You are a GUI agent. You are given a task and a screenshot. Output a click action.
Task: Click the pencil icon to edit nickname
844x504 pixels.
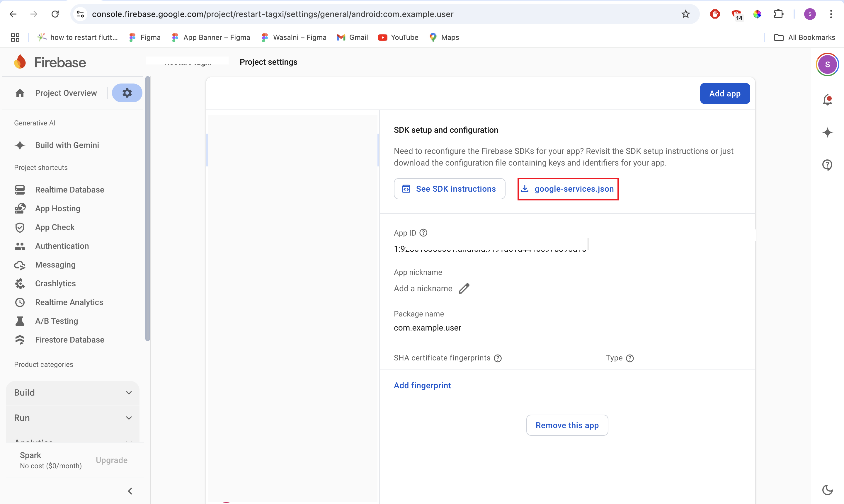point(464,288)
